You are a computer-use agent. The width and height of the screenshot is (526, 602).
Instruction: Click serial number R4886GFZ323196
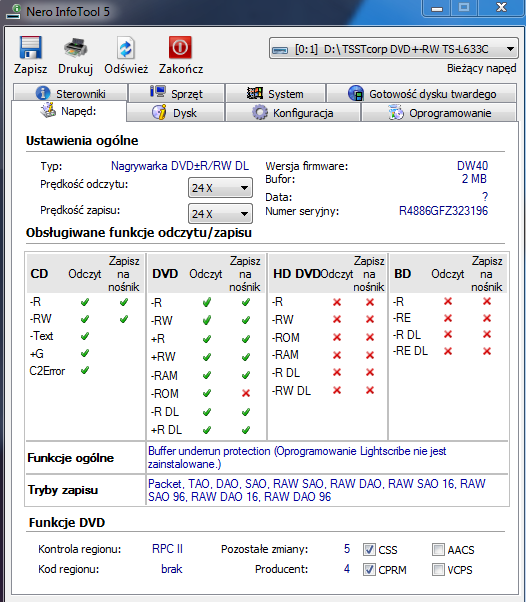tap(443, 211)
